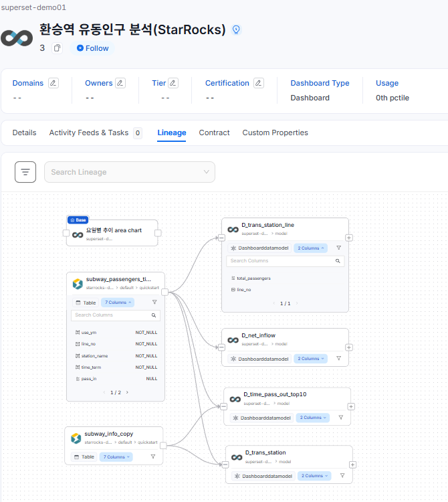448x502 pixels.
Task: Select the Lineage tab
Action: (172, 133)
